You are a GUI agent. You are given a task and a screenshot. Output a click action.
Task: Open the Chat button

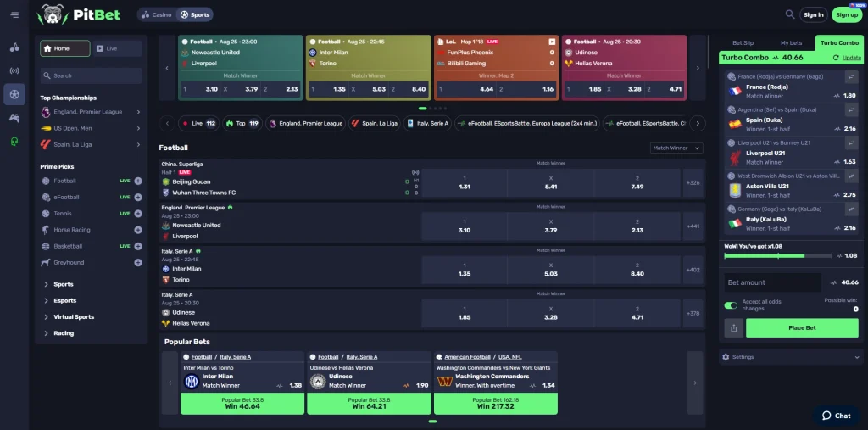point(837,416)
